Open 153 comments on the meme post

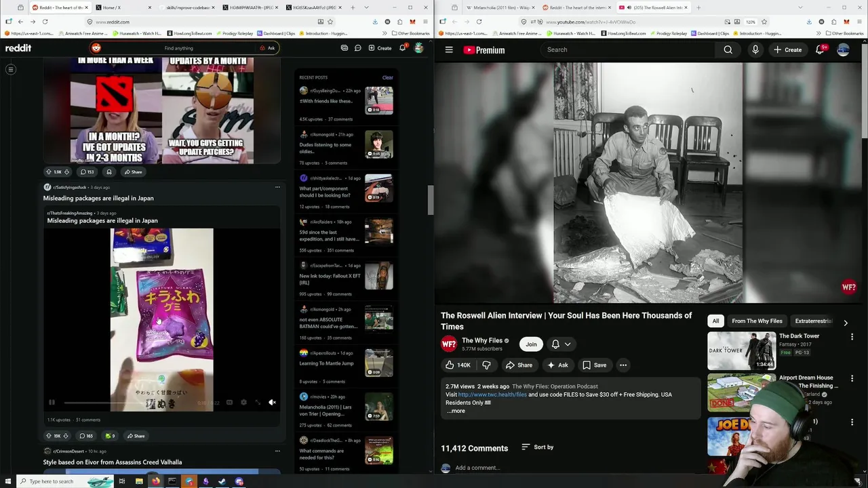(x=85, y=172)
